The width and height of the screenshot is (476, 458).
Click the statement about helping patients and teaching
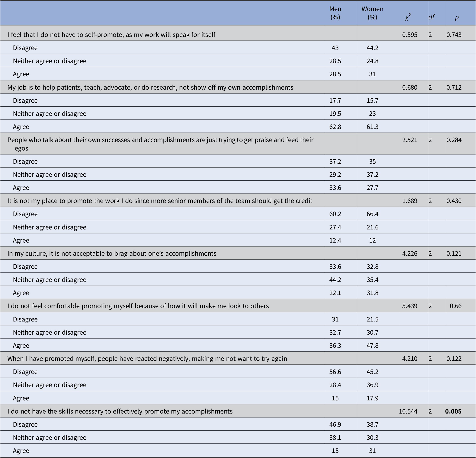point(150,87)
